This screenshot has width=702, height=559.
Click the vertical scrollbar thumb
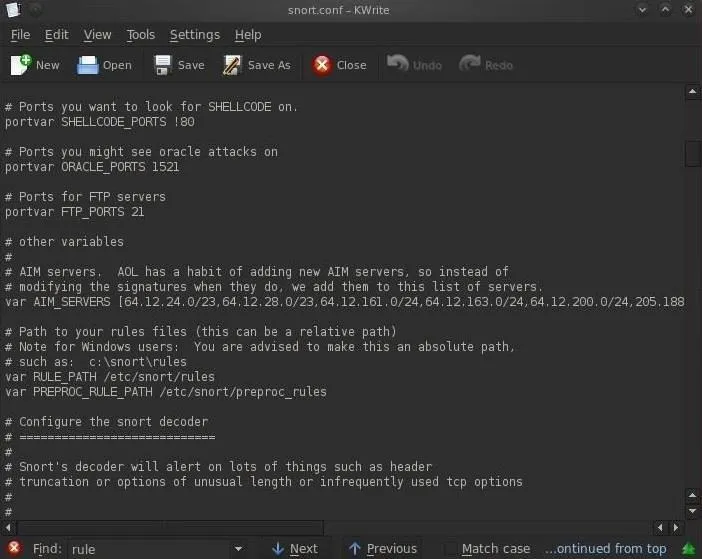693,154
